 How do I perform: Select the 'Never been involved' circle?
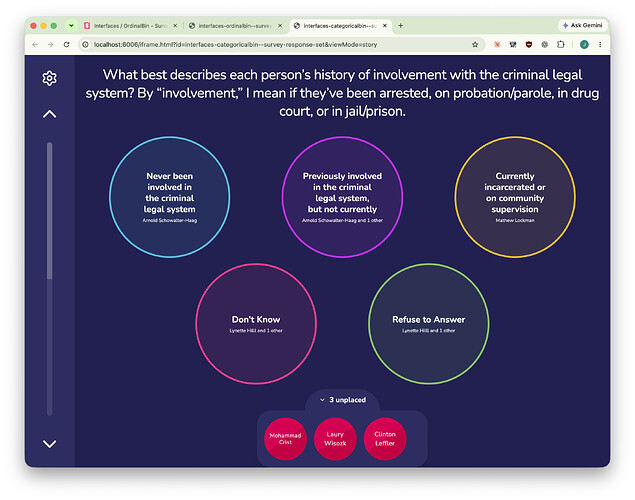tap(170, 197)
